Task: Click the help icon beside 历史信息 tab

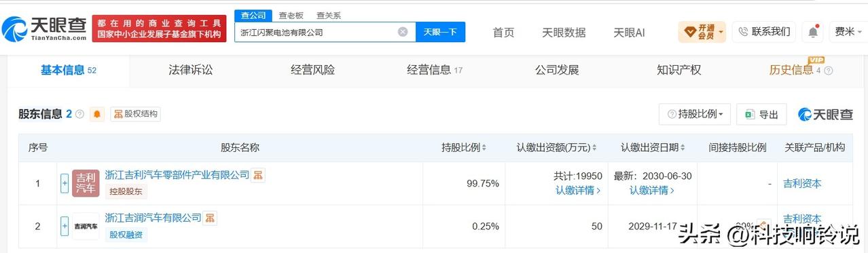Action: tap(828, 71)
